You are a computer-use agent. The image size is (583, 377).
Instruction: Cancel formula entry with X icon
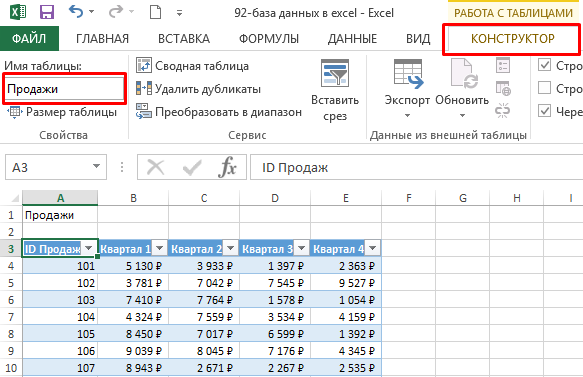click(155, 167)
